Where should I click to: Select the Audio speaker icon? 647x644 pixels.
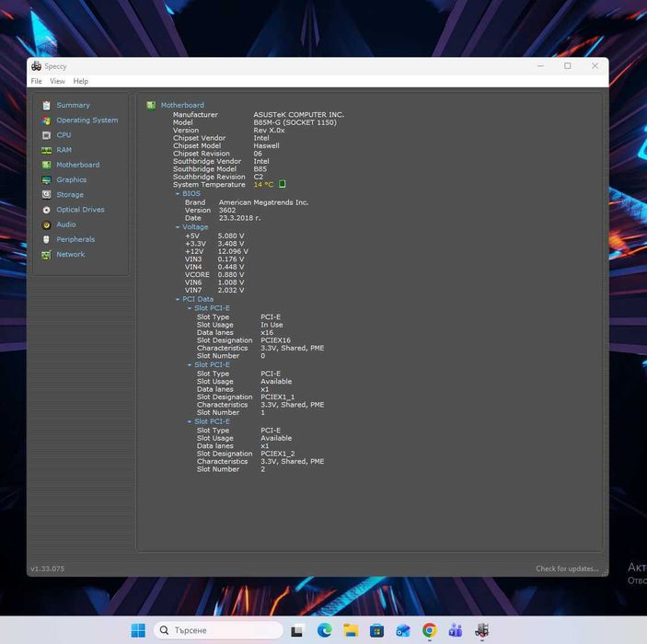point(46,224)
